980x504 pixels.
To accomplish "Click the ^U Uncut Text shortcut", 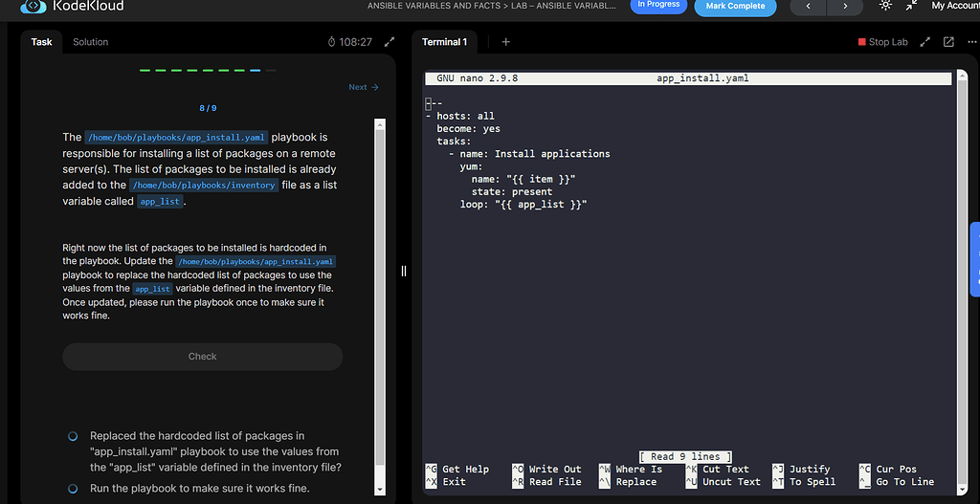I will (x=724, y=481).
